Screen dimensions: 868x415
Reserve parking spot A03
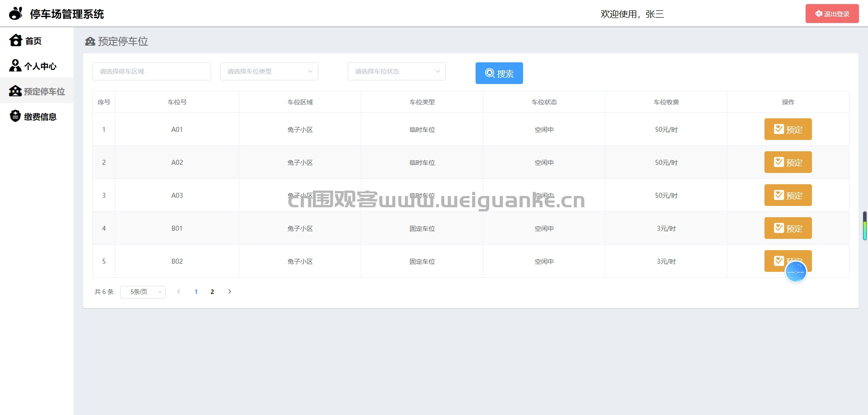(788, 195)
